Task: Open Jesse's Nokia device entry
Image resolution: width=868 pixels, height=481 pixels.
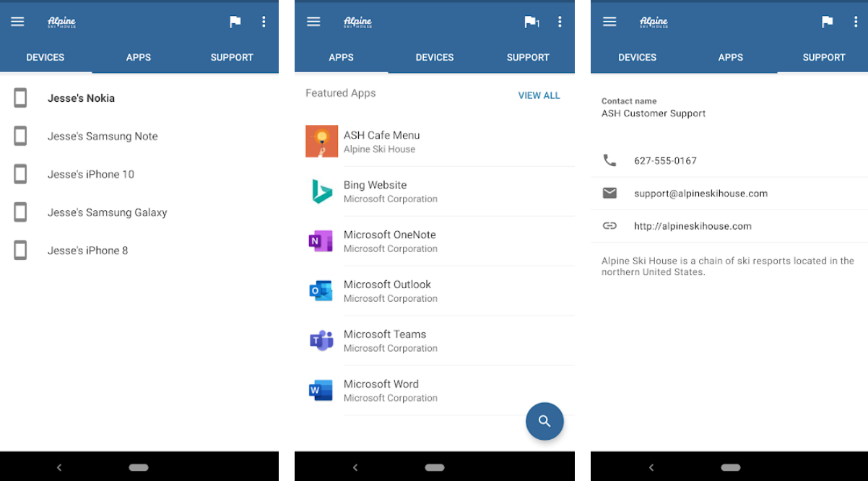Action: point(139,97)
